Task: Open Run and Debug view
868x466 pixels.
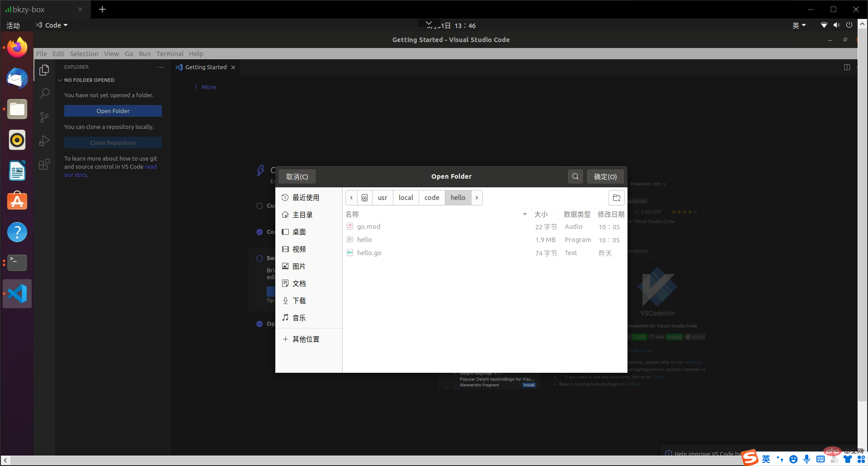Action: click(44, 141)
